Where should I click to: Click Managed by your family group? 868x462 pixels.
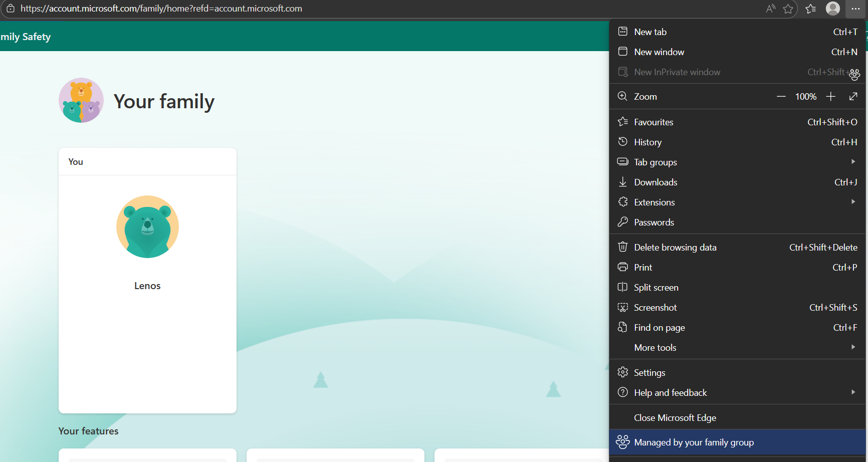click(694, 442)
